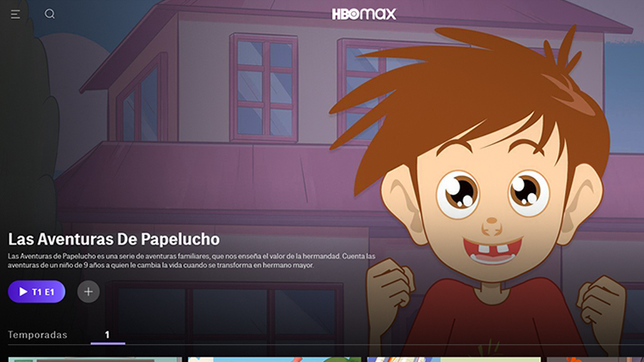Click the Temporadas label
This screenshot has height=362, width=644.
click(38, 335)
